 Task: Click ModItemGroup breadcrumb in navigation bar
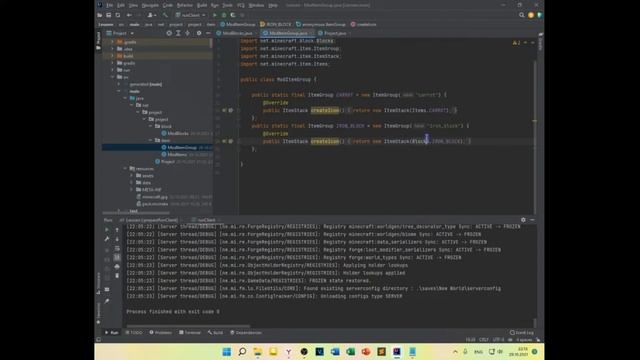(238, 24)
